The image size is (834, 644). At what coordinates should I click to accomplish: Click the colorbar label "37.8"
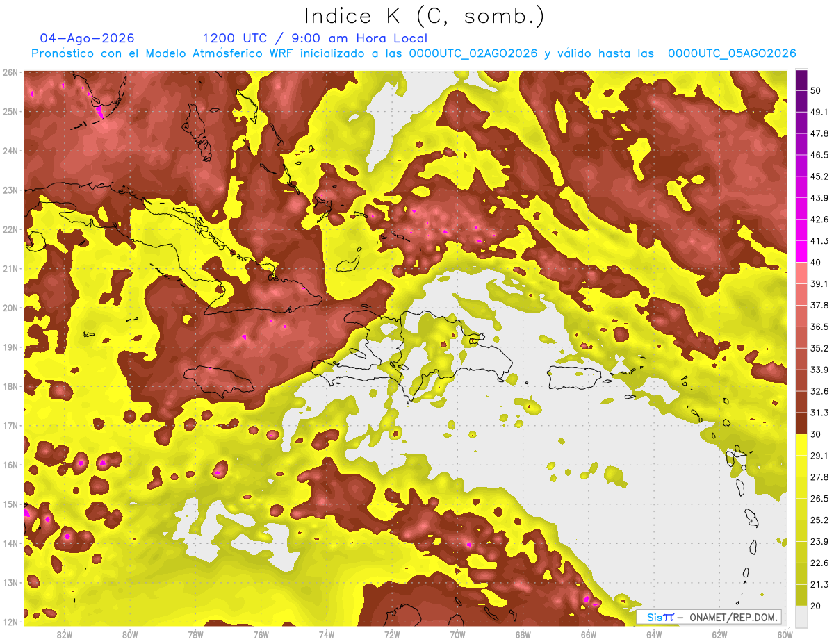point(819,305)
